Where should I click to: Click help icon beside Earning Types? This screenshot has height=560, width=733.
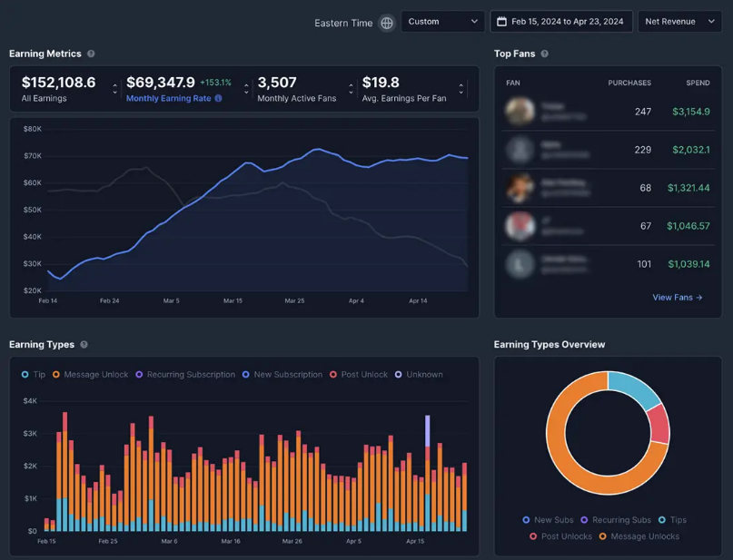click(x=84, y=345)
